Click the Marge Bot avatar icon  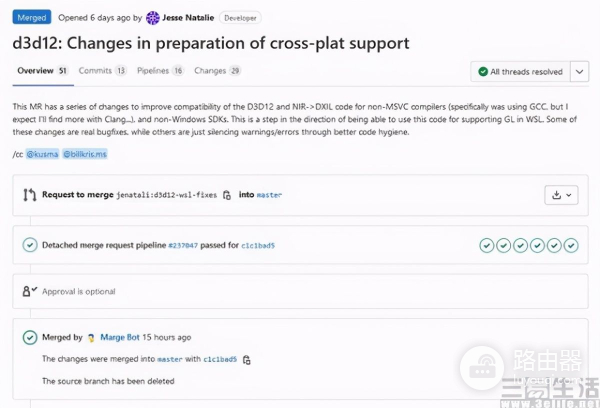pyautogui.click(x=91, y=338)
